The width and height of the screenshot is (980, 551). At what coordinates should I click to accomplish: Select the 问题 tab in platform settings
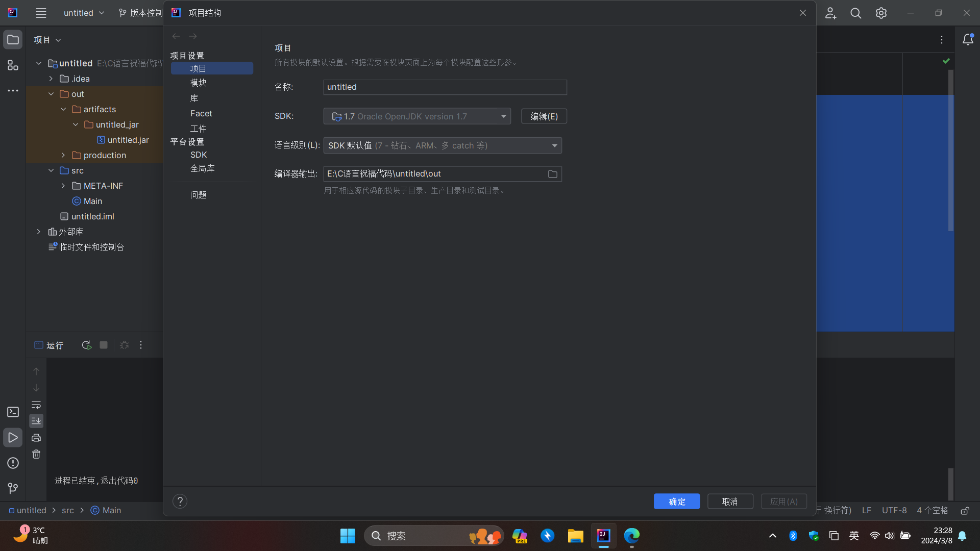[x=198, y=194]
